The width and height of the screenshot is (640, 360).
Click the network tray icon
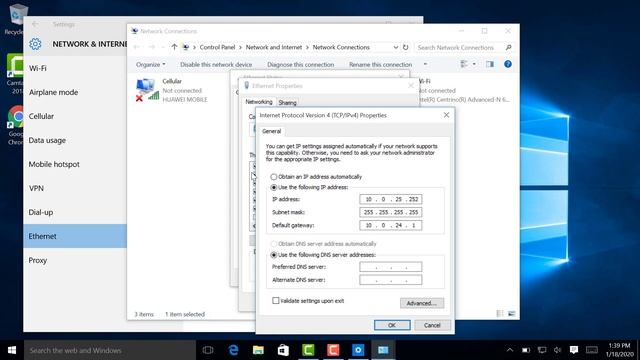click(x=542, y=350)
